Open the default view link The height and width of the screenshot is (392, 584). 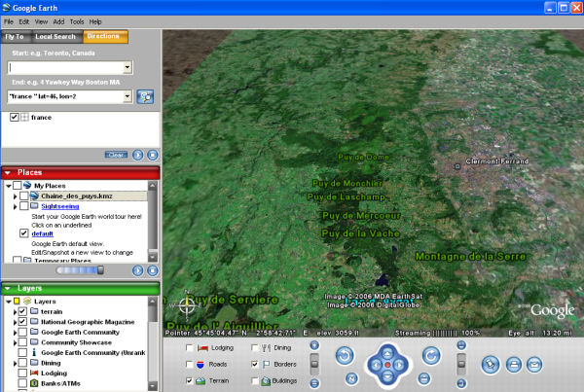[x=42, y=233]
